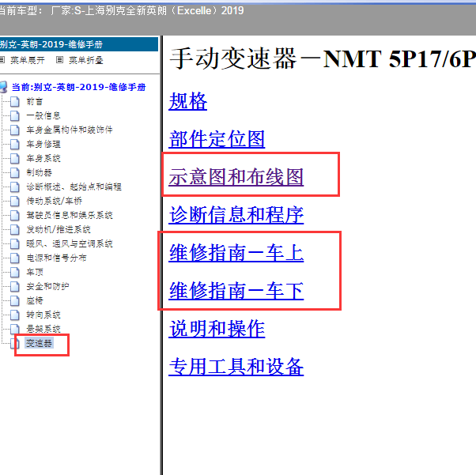Click page icon next to 变速器
This screenshot has height=475, width=476.
pos(14,343)
